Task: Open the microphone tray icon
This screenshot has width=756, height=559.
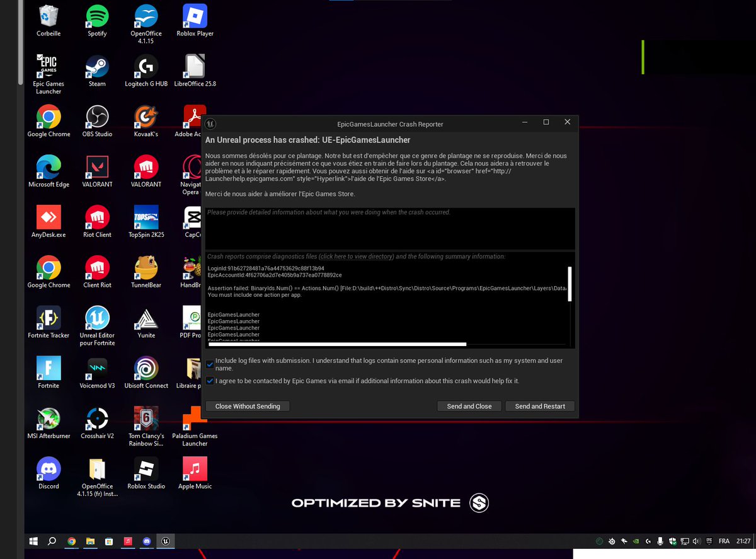Action: coord(660,541)
